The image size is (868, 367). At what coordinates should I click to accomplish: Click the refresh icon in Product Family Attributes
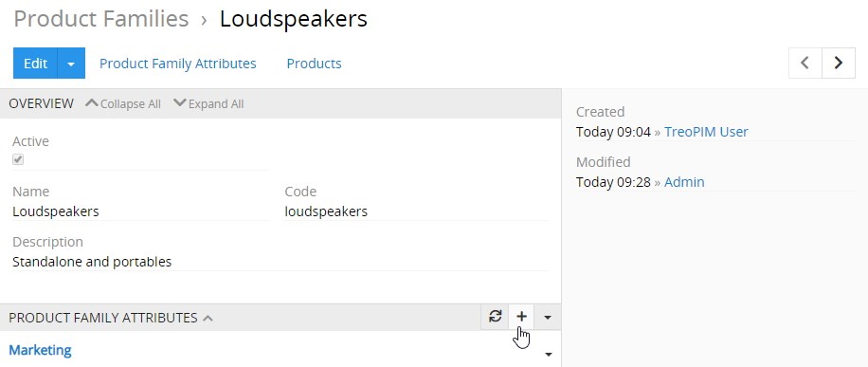pos(495,317)
